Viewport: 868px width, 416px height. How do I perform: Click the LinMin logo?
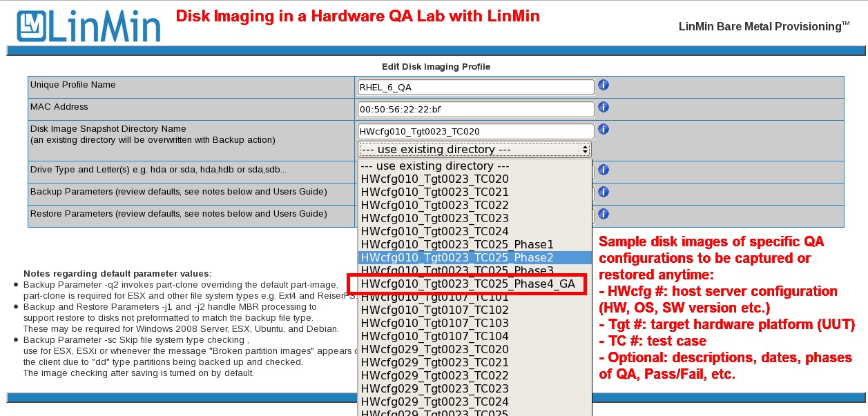click(88, 25)
